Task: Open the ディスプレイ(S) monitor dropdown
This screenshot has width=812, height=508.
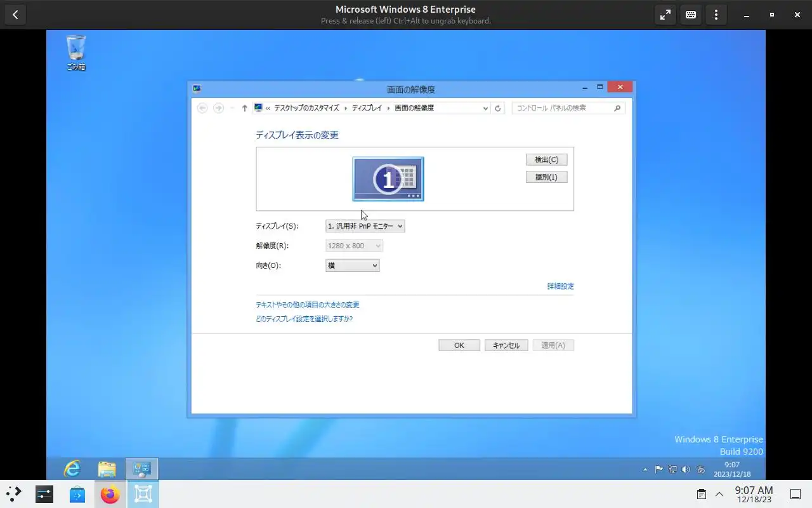Action: tap(365, 226)
